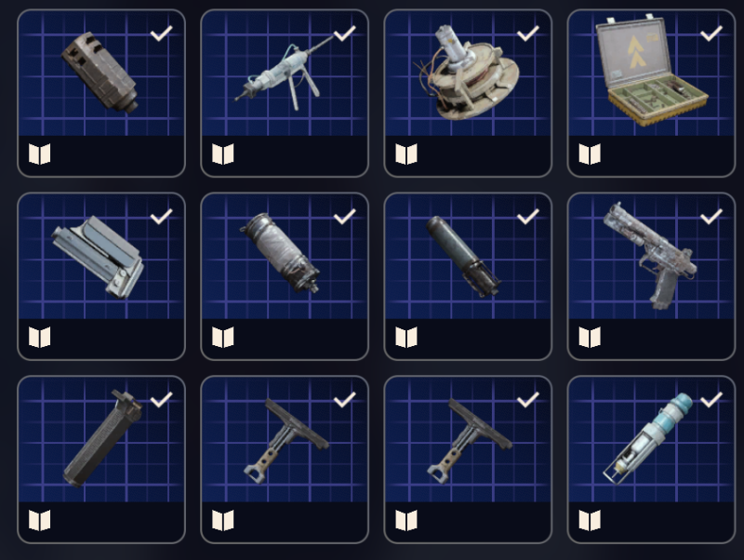Select the tape-wrapped silencer blueprint image
The height and width of the screenshot is (560, 744).
(280, 253)
